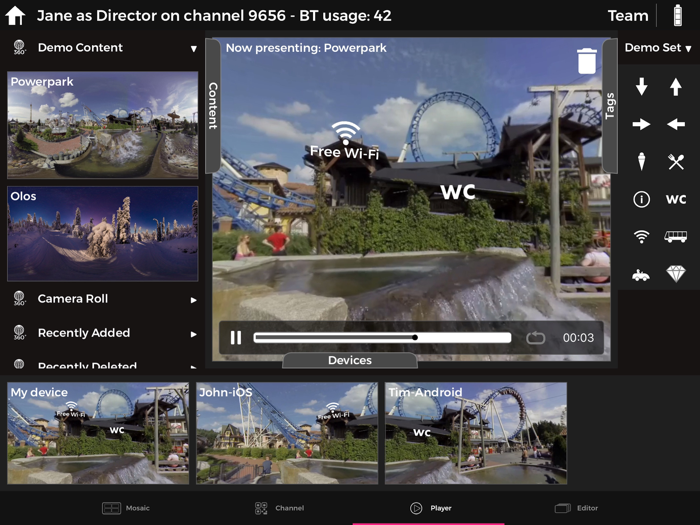Screen dimensions: 700x525
Task: Go to home screen via house icon
Action: [15, 16]
